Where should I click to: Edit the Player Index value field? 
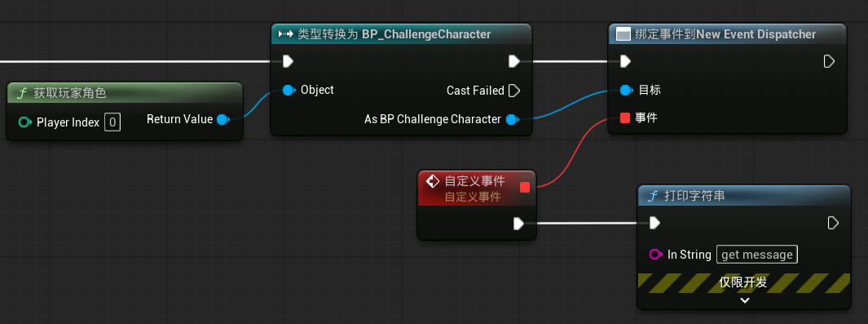[x=112, y=122]
